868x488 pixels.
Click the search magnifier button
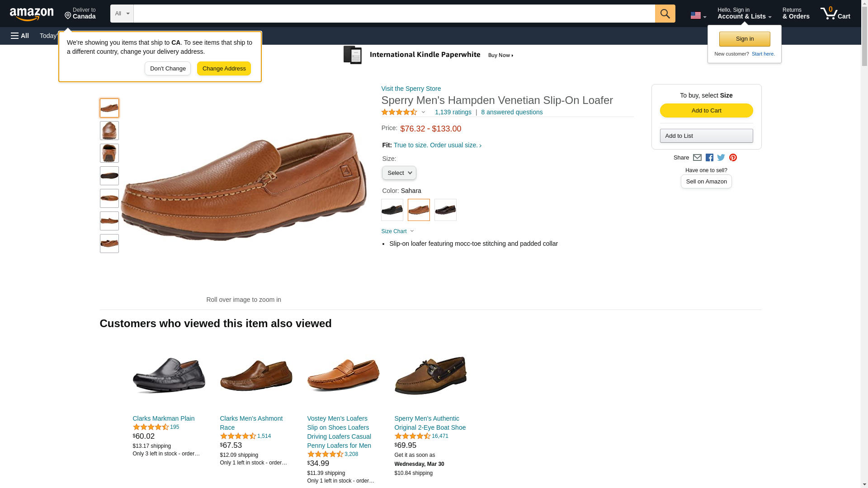coord(665,14)
